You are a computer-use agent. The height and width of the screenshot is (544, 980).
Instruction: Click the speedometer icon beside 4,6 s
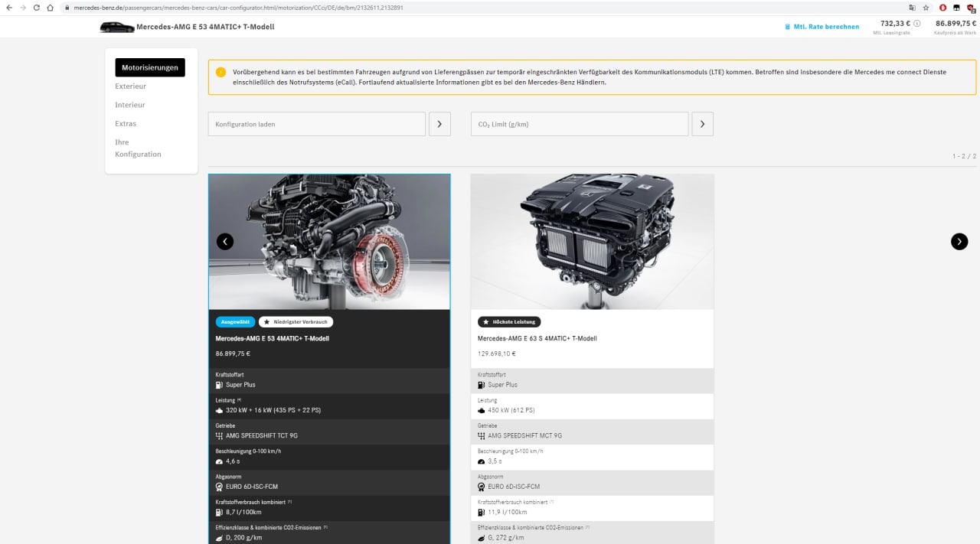(x=220, y=461)
